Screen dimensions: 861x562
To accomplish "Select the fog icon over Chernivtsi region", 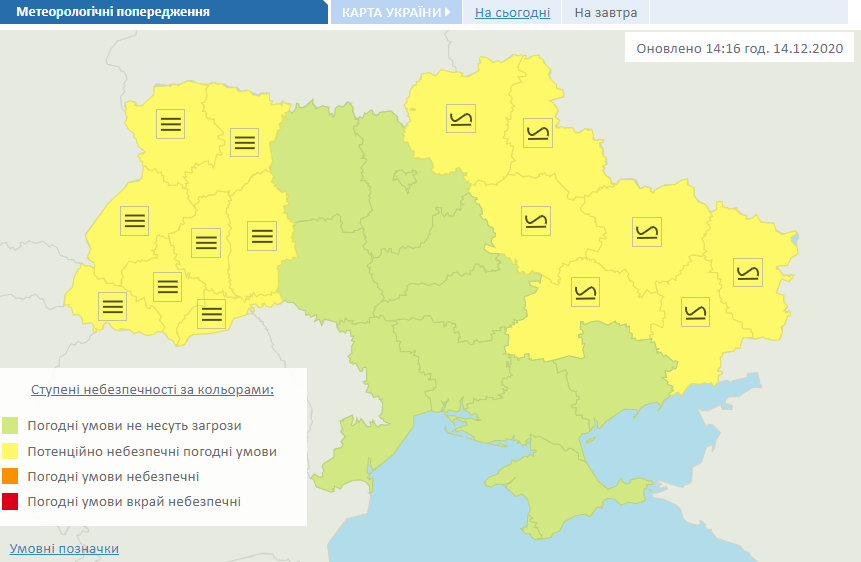I will [x=211, y=314].
